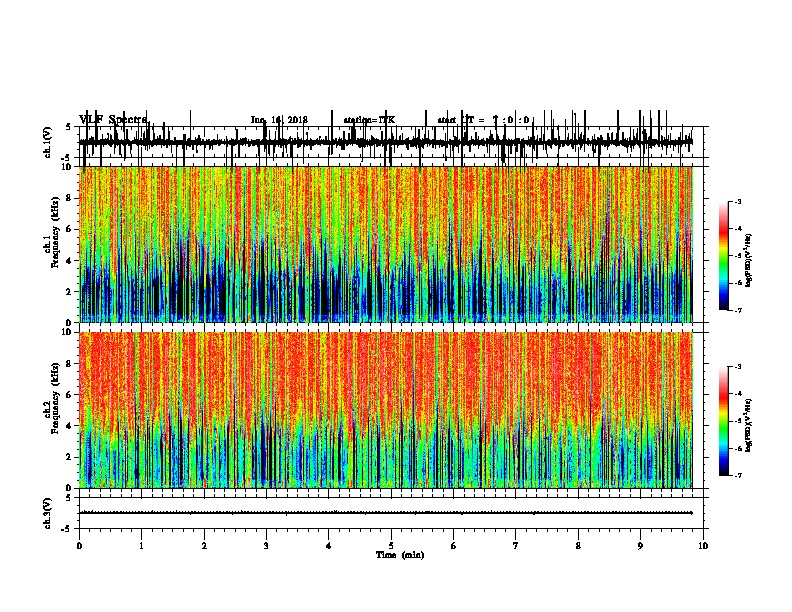Click the 2 minute tick label

[204, 546]
